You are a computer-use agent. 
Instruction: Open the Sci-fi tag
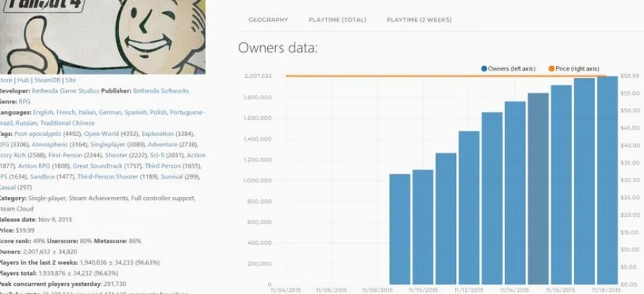point(157,155)
